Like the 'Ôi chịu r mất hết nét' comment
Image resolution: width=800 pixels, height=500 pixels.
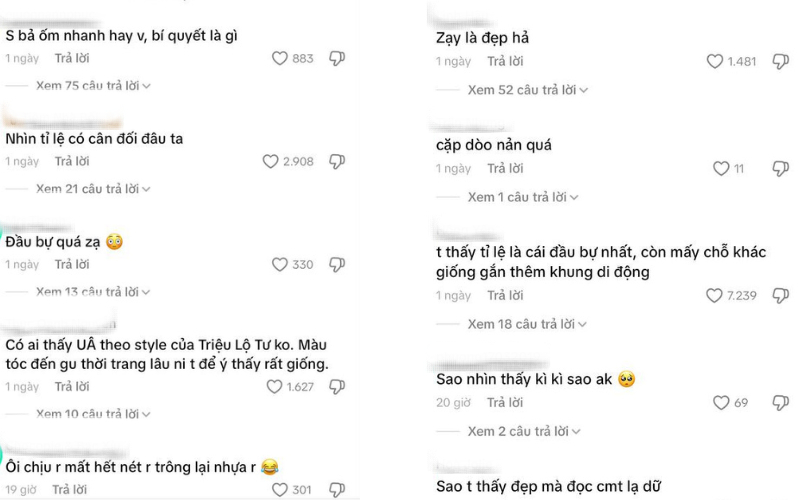(280, 490)
